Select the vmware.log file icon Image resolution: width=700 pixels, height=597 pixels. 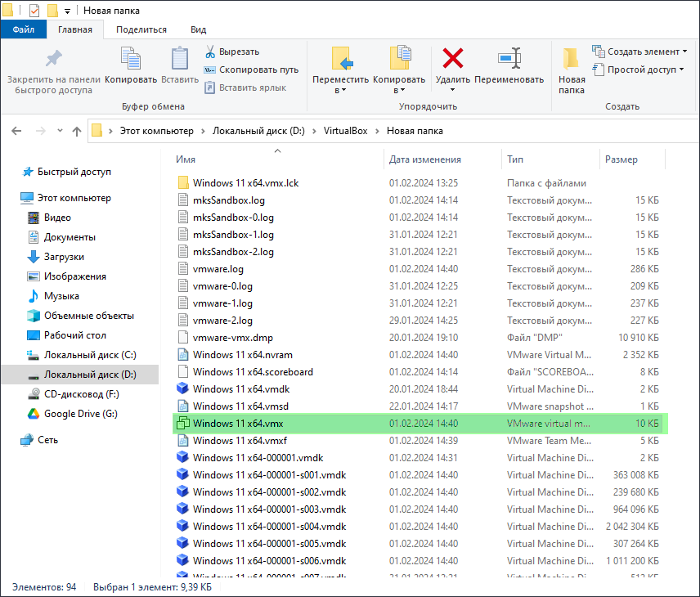(183, 269)
